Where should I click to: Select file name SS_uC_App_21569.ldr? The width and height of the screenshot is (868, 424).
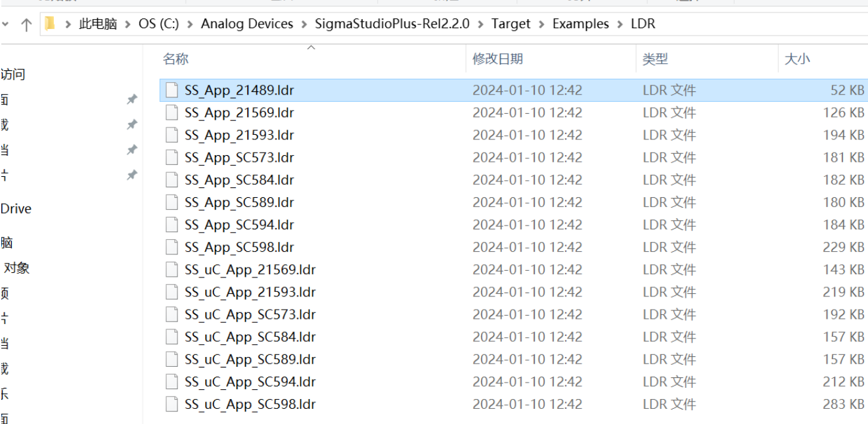click(x=250, y=269)
